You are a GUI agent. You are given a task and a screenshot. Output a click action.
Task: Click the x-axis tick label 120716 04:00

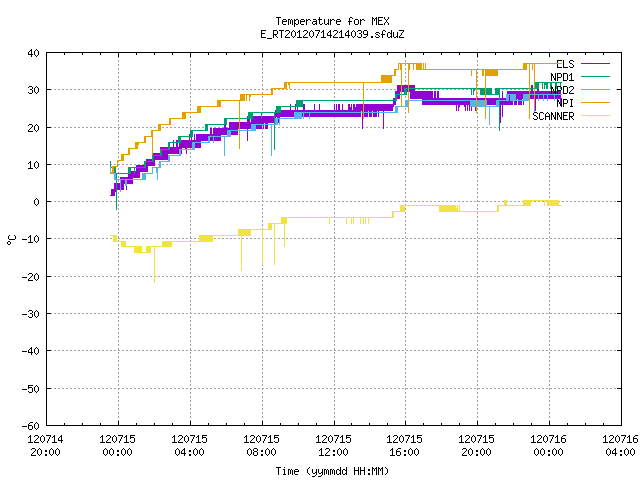pyautogui.click(x=620, y=446)
